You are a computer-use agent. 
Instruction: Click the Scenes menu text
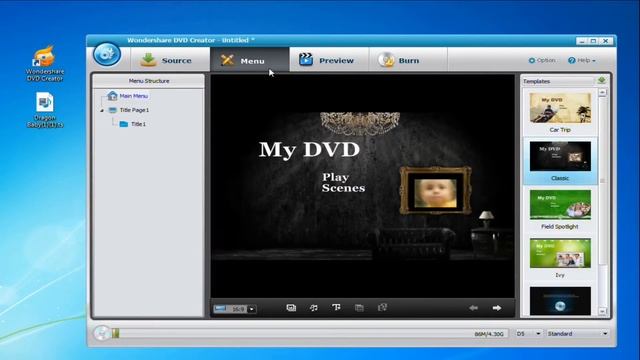point(343,188)
